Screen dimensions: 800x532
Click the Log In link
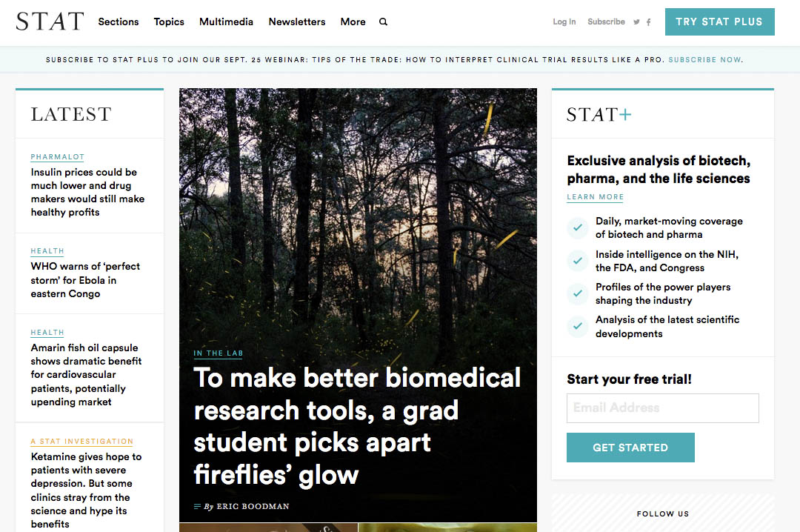tap(564, 22)
